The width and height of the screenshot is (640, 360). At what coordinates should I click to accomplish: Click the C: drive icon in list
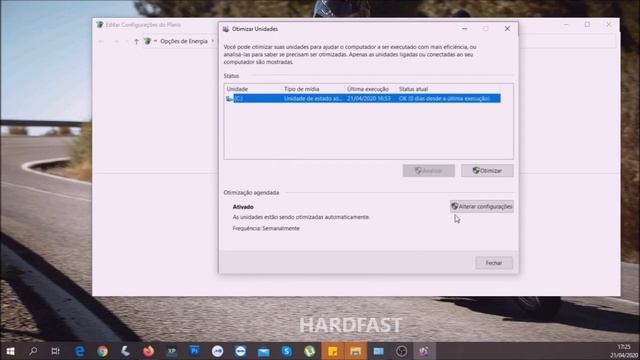coord(229,98)
